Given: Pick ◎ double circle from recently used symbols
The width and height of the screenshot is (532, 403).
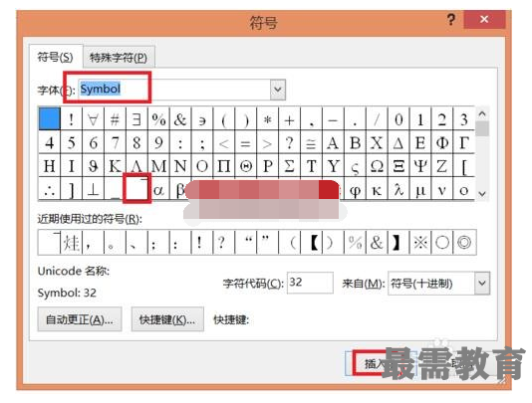Looking at the screenshot, I should [x=464, y=242].
